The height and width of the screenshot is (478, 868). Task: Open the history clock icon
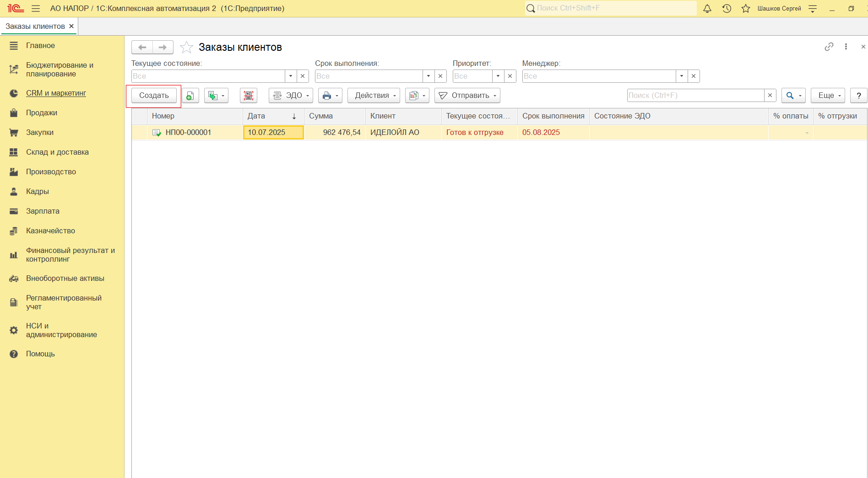point(727,8)
